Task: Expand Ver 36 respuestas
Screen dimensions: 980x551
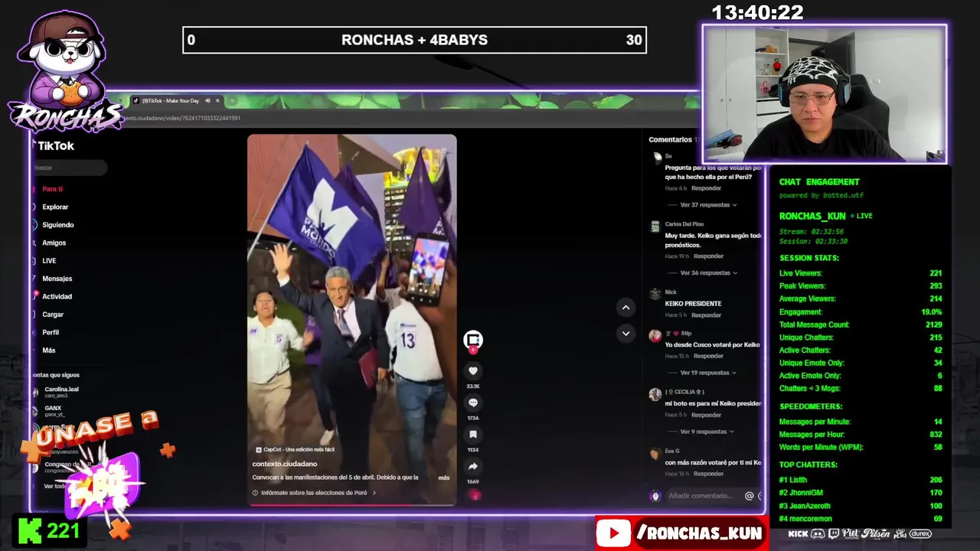Action: [708, 272]
